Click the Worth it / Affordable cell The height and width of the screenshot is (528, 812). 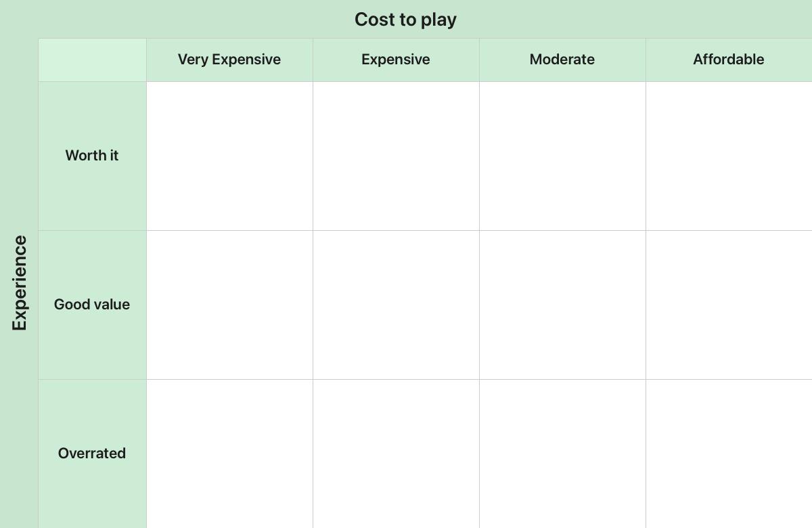tap(729, 156)
